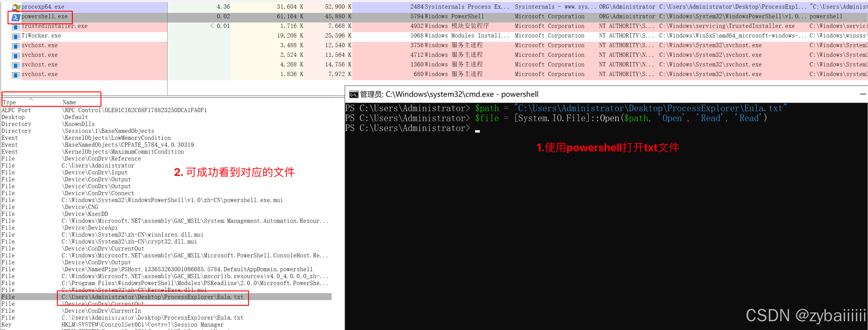Image resolution: width=868 pixels, height=330 pixels.
Task: Click the svchost.exe icon in the PID 680 row
Action: pos(16,75)
